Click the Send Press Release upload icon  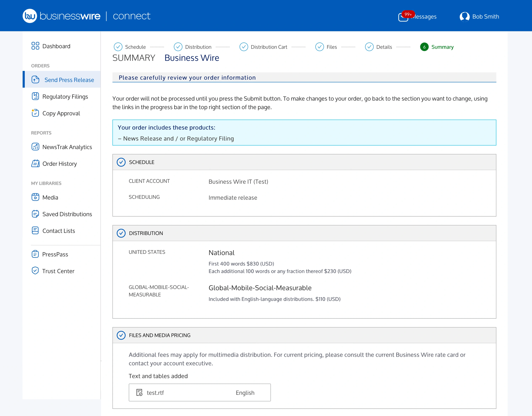(x=36, y=79)
